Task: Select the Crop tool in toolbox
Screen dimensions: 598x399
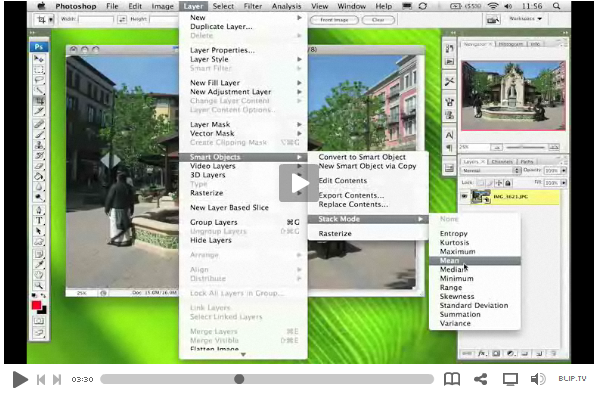Action: (39, 101)
